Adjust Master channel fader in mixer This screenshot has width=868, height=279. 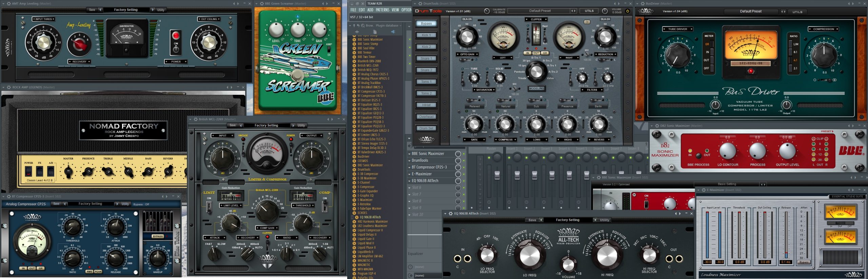click(x=497, y=175)
